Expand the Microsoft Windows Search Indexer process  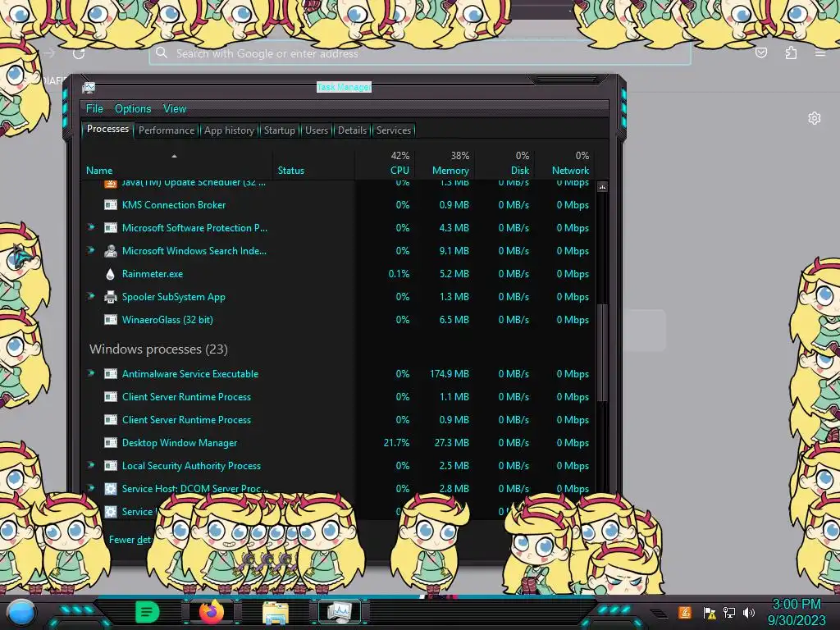coord(92,250)
